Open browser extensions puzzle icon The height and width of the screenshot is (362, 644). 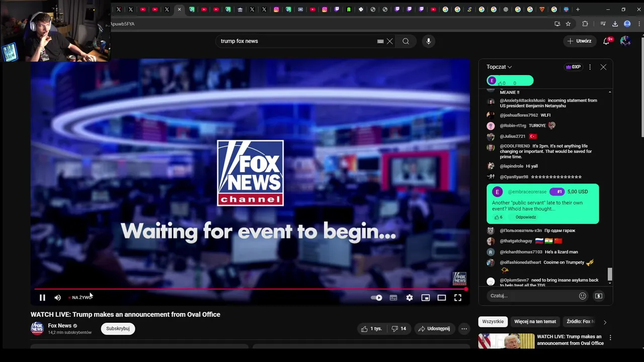coord(585,24)
